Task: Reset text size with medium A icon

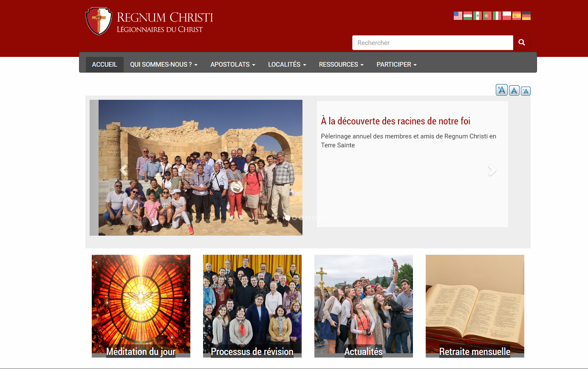Action: [x=514, y=90]
